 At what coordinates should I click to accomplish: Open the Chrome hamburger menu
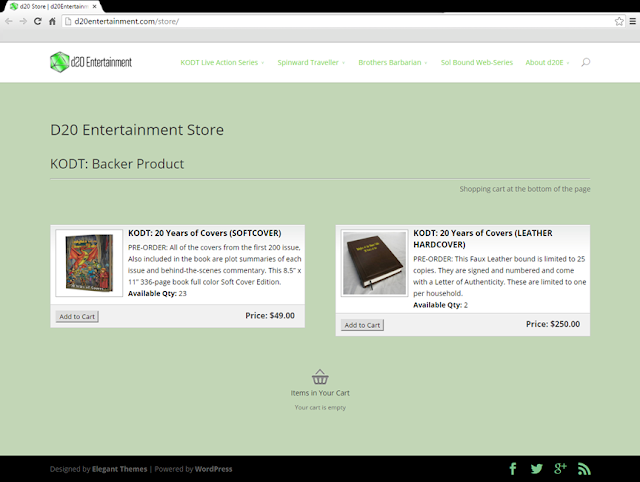[x=632, y=21]
